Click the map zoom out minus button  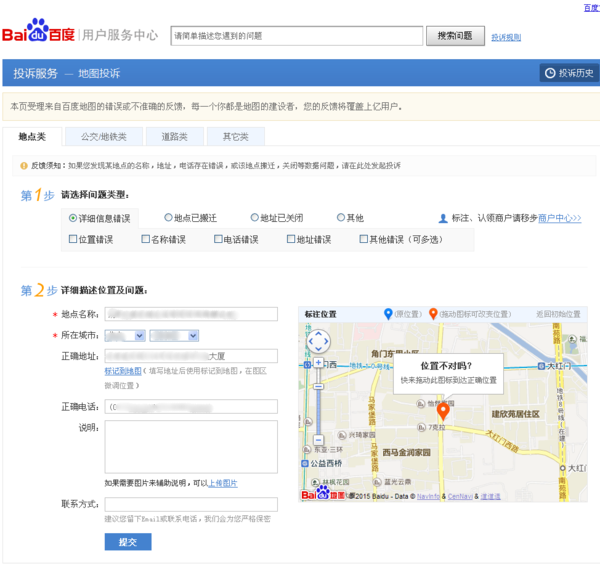click(318, 439)
